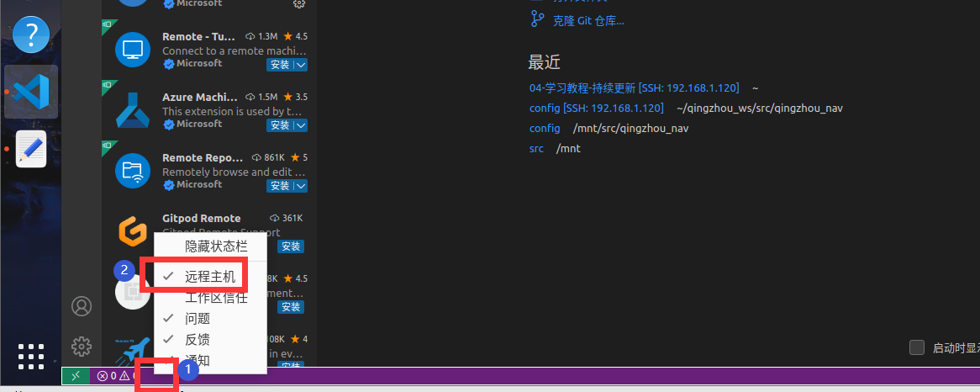The image size is (980, 392).
Task: Open the Manage gear in activity bar
Action: tap(82, 346)
